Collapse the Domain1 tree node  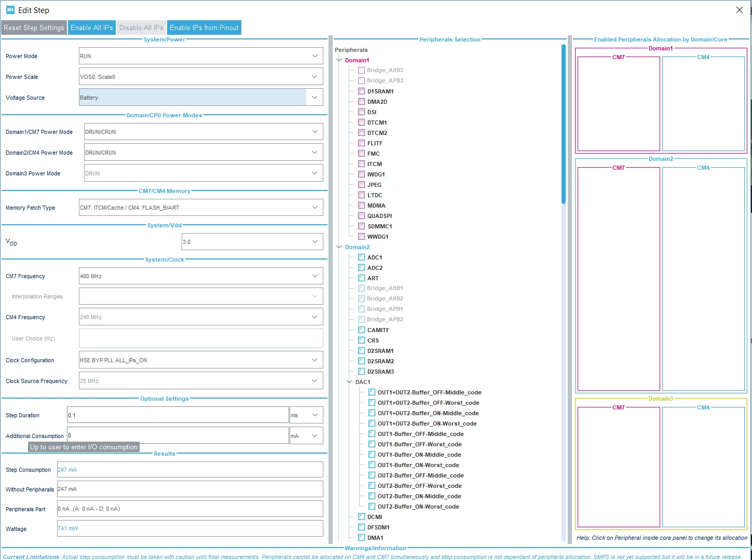coord(339,60)
